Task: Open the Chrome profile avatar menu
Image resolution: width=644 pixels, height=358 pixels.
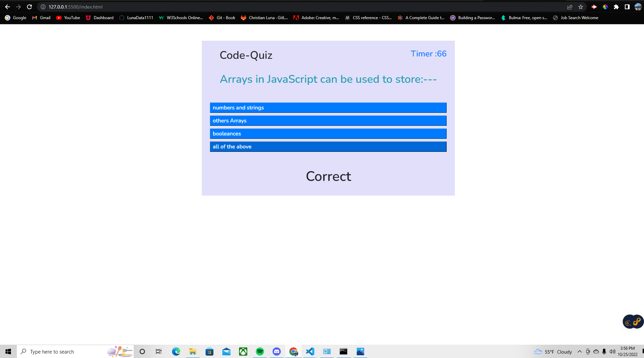Action: pyautogui.click(x=638, y=6)
